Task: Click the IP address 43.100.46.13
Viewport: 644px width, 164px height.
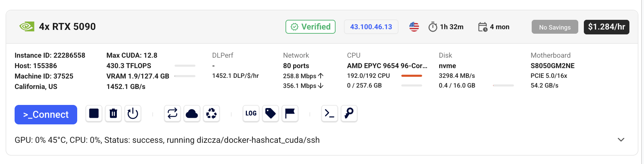Action: (371, 27)
